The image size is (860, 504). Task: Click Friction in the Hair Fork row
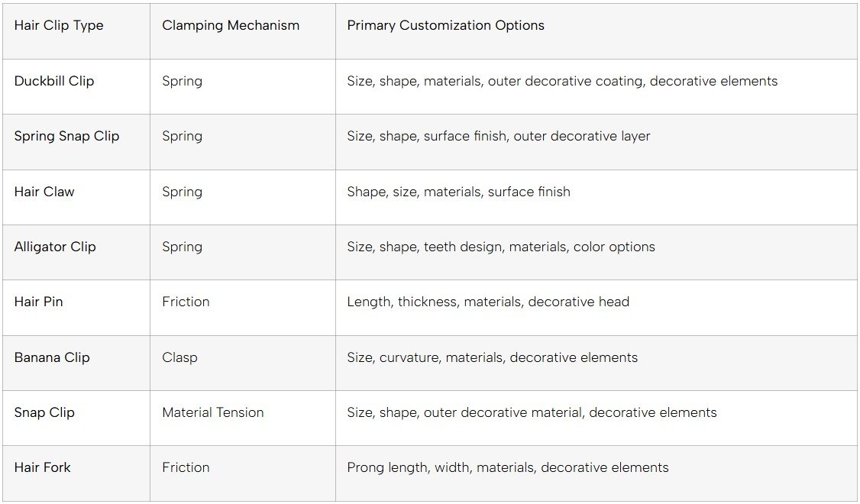click(186, 467)
